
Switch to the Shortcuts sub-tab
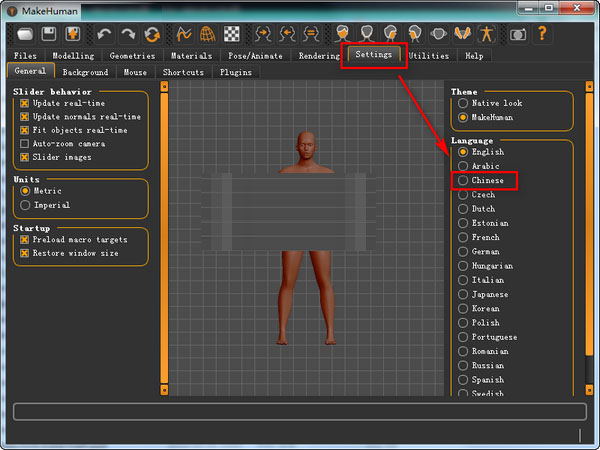click(x=184, y=72)
